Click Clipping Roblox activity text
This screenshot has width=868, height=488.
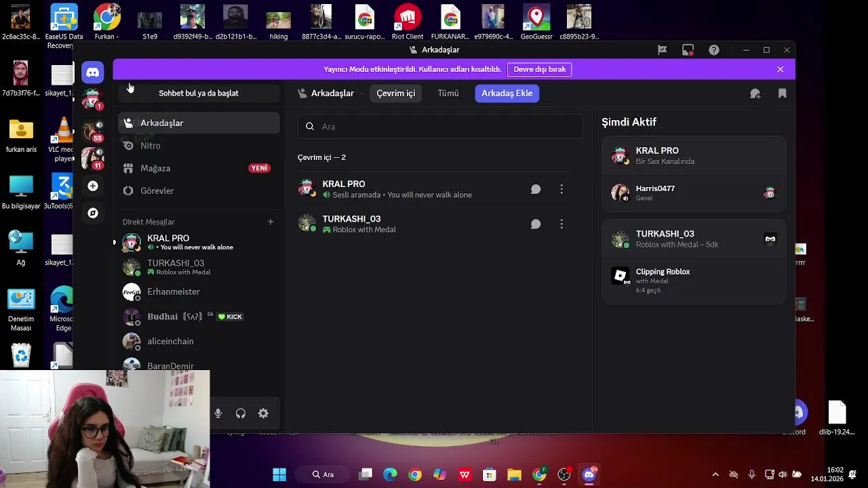click(663, 272)
